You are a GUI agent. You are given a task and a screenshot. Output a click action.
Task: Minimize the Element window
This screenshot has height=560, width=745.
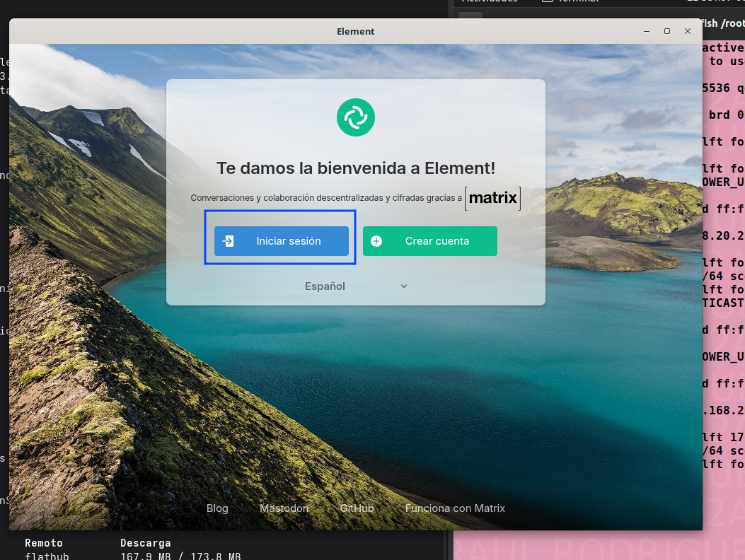[x=646, y=31]
